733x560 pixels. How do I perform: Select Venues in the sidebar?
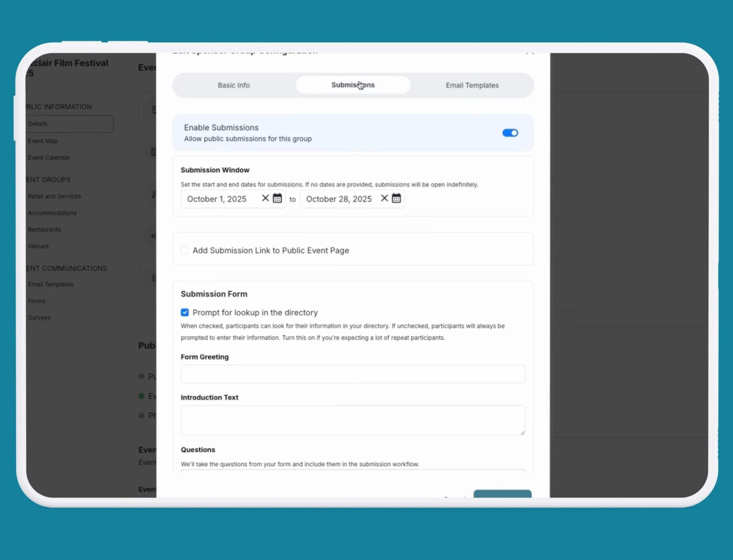point(38,246)
